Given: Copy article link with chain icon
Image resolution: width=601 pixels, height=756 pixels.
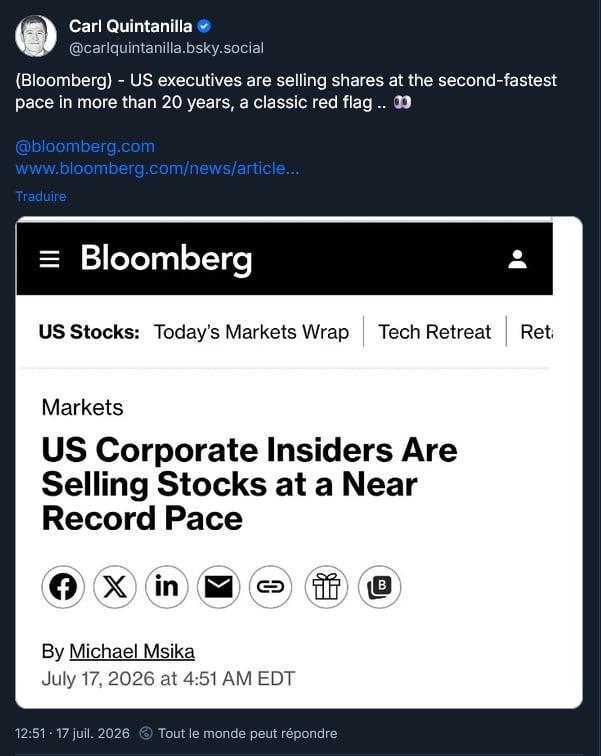Looking at the screenshot, I should pos(270,587).
